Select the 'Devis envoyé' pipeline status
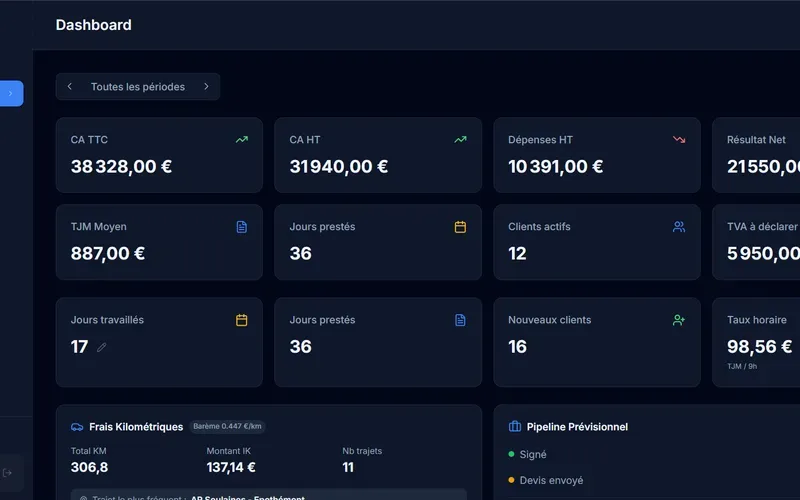Viewport: 800px width, 500px height. click(x=551, y=481)
